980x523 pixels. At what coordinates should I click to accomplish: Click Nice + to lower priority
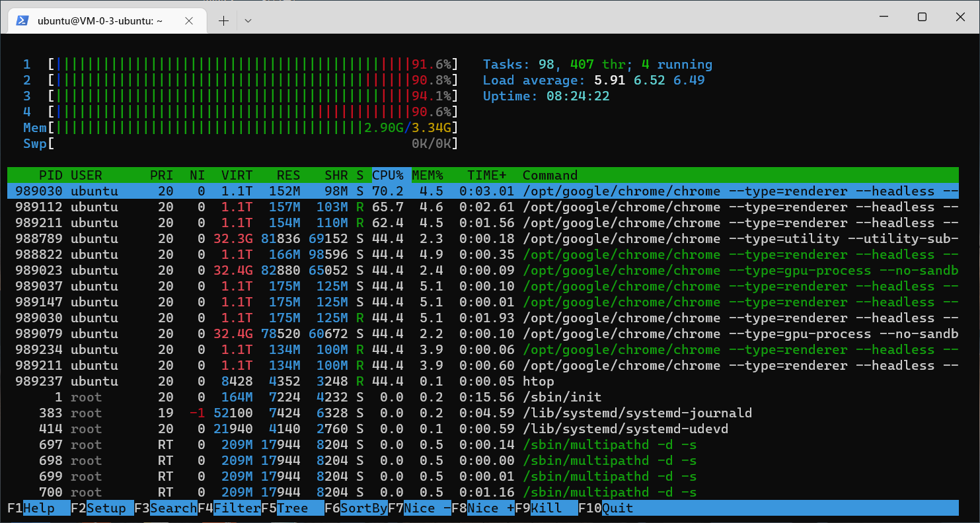pos(483,508)
